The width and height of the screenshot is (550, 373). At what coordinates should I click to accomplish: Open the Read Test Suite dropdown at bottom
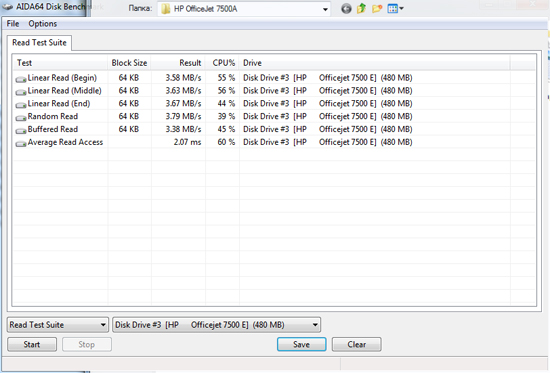[58, 325]
